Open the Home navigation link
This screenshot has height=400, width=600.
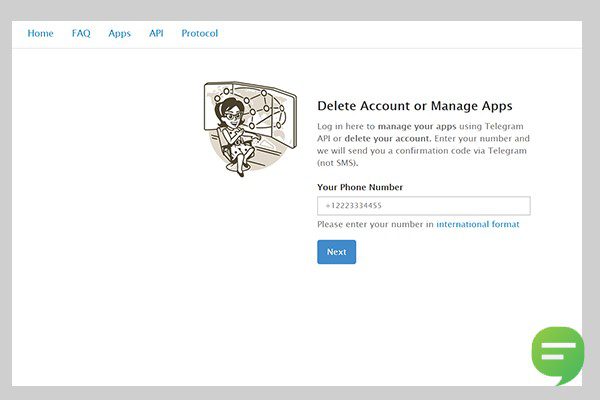coord(40,33)
